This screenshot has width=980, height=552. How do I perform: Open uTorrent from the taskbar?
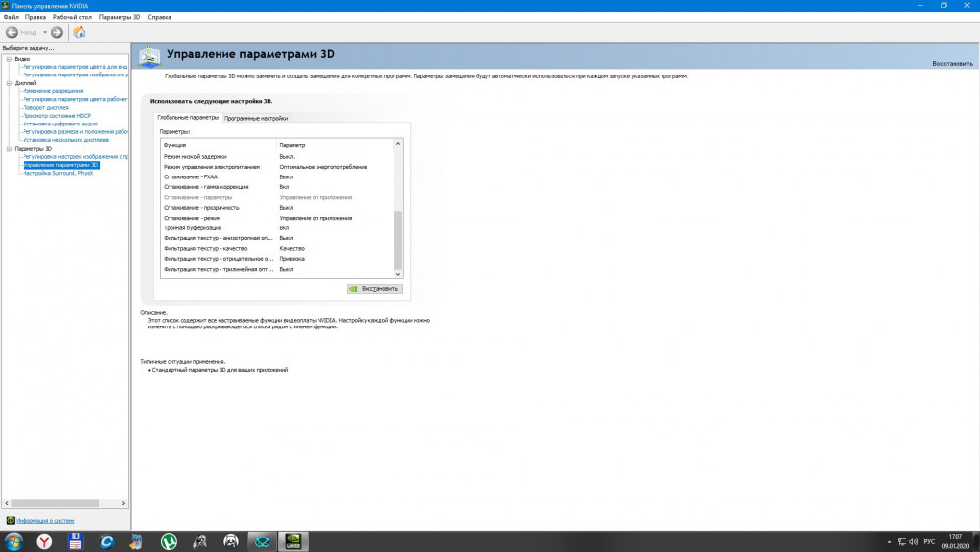pos(169,541)
